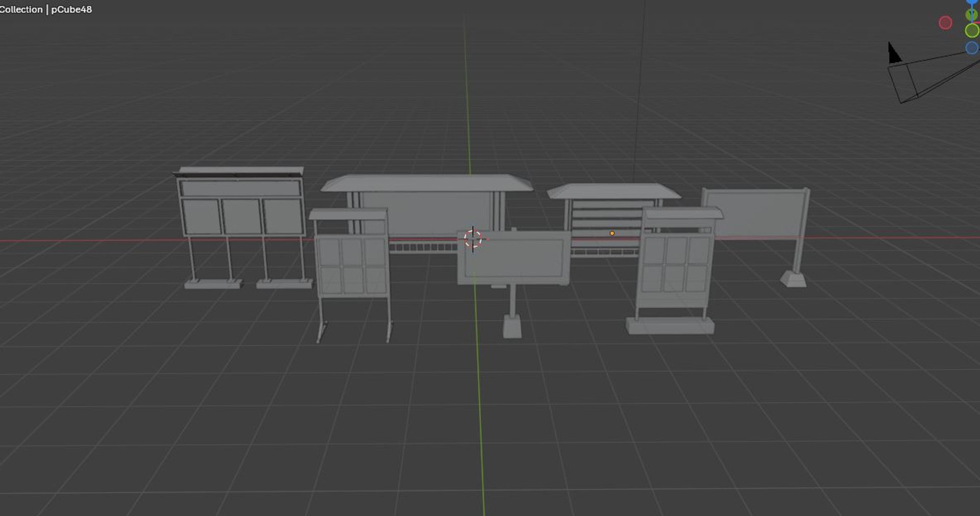980x516 pixels.
Task: Select the six-panel board on curved legs
Action: click(x=351, y=265)
